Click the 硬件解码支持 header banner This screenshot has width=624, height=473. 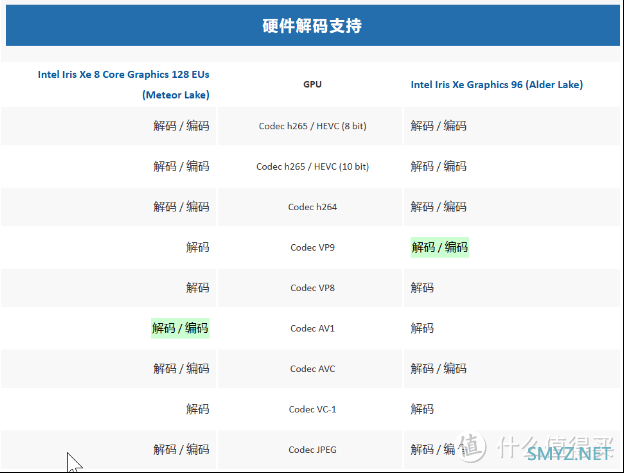tap(312, 25)
